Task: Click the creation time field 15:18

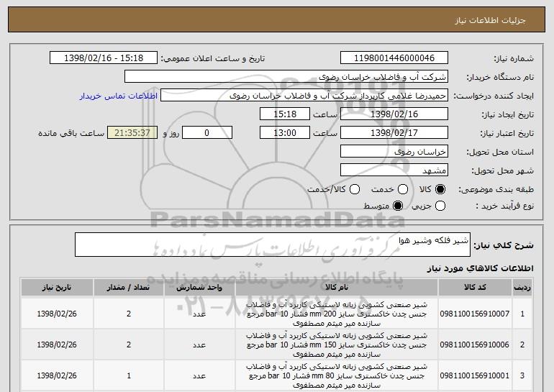Action: point(285,114)
